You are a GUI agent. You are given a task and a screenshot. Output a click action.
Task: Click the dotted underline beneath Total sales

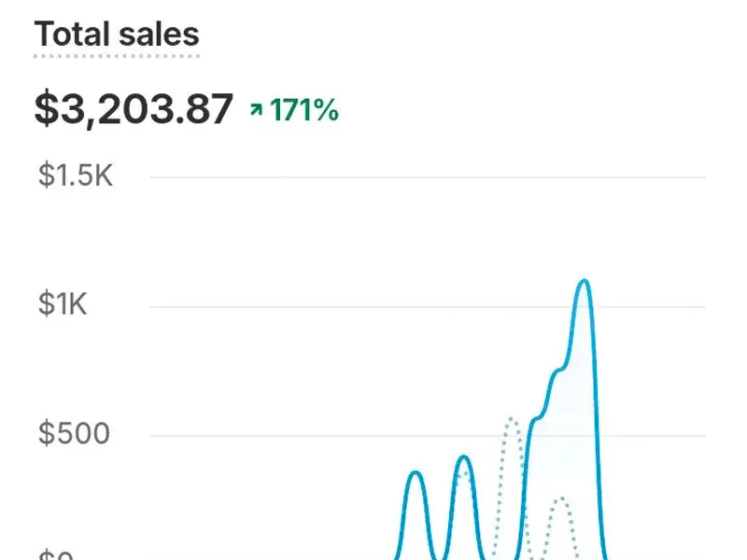[x=117, y=56]
